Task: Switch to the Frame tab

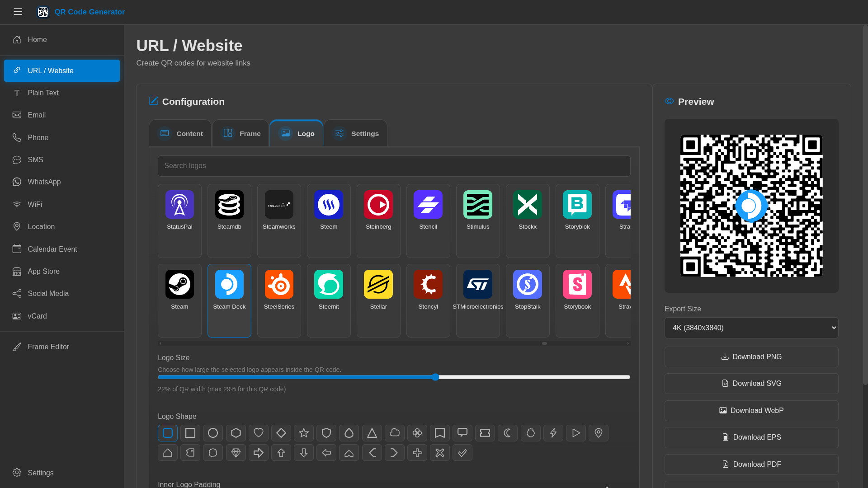Action: 241,133
